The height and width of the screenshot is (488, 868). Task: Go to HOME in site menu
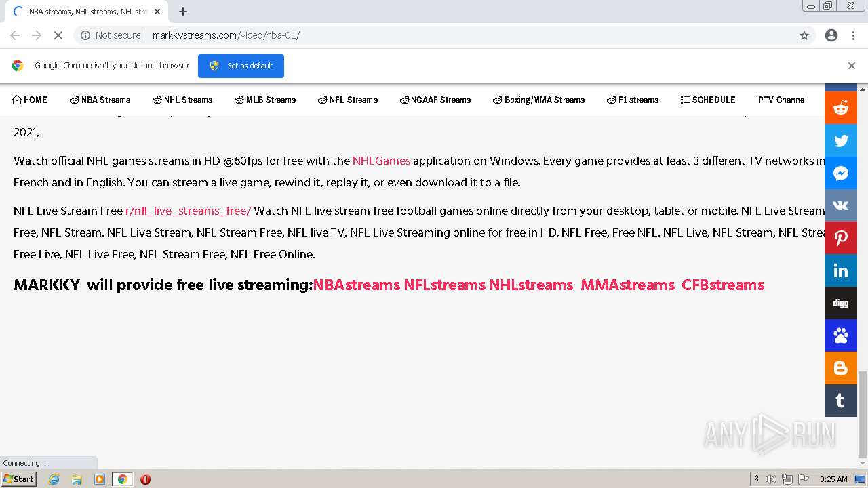30,100
